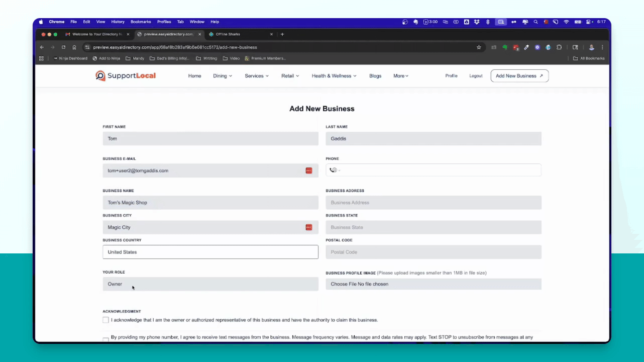Expand the Dining navigation dropdown
This screenshot has height=362, width=644.
pyautogui.click(x=223, y=76)
